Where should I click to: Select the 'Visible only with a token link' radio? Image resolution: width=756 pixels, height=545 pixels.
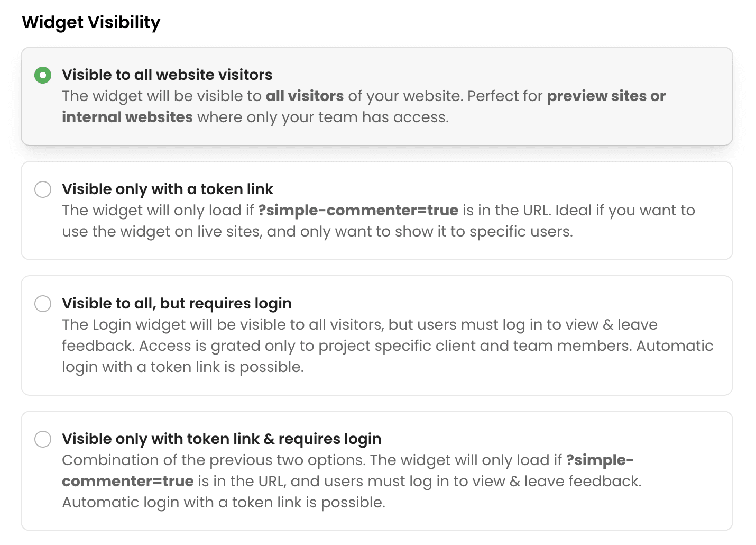coord(43,189)
